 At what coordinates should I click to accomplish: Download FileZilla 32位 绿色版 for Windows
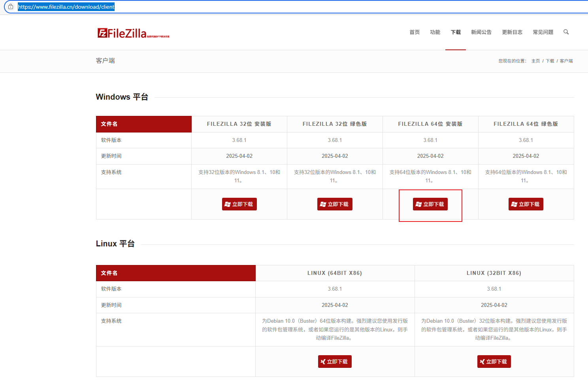pyautogui.click(x=335, y=204)
